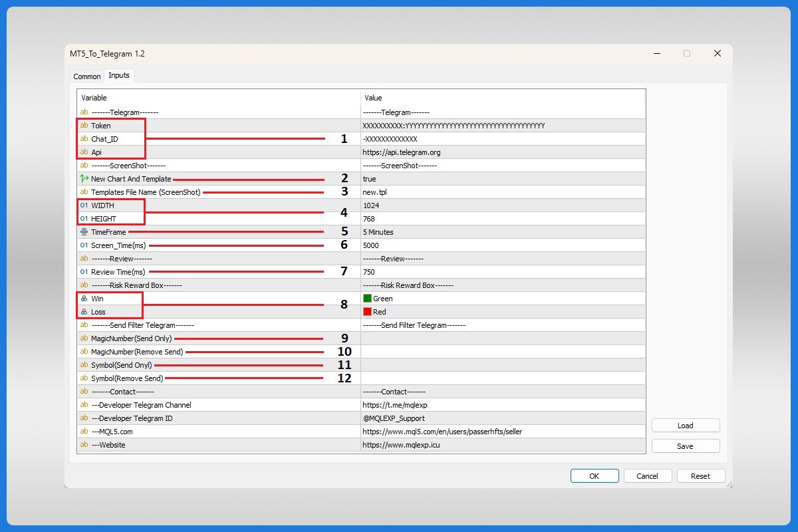Viewport: 798px width, 532px height.
Task: Edit the Chat_ID value field
Action: coord(503,139)
